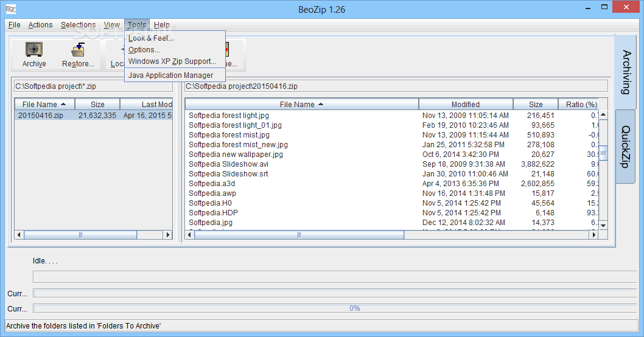Maximize the BeoZip window

pos(604,7)
